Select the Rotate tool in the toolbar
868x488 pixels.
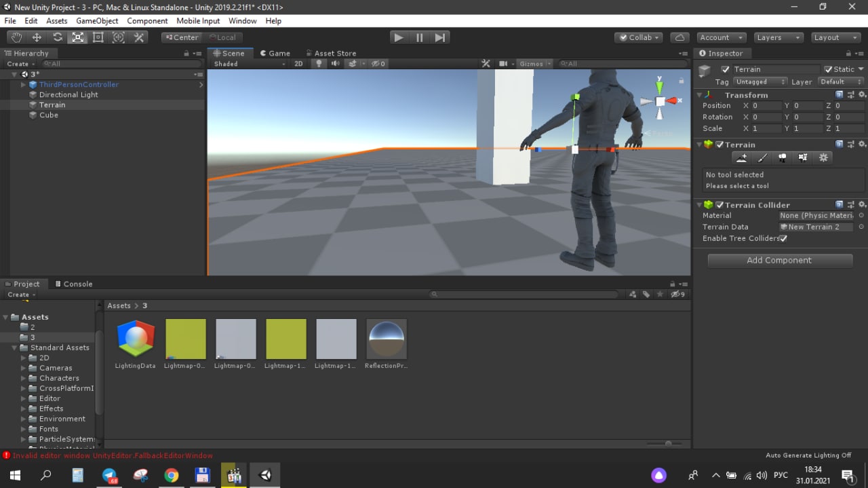point(58,37)
